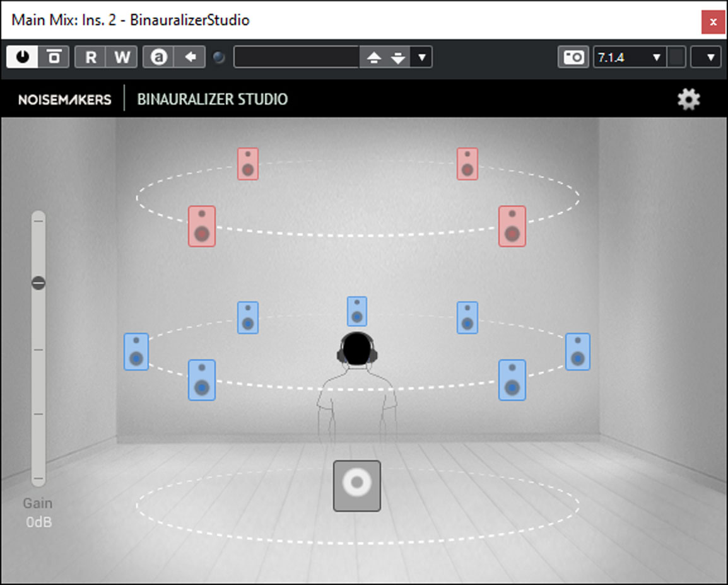Open the settings gear icon
This screenshot has width=728, height=585.
point(688,100)
